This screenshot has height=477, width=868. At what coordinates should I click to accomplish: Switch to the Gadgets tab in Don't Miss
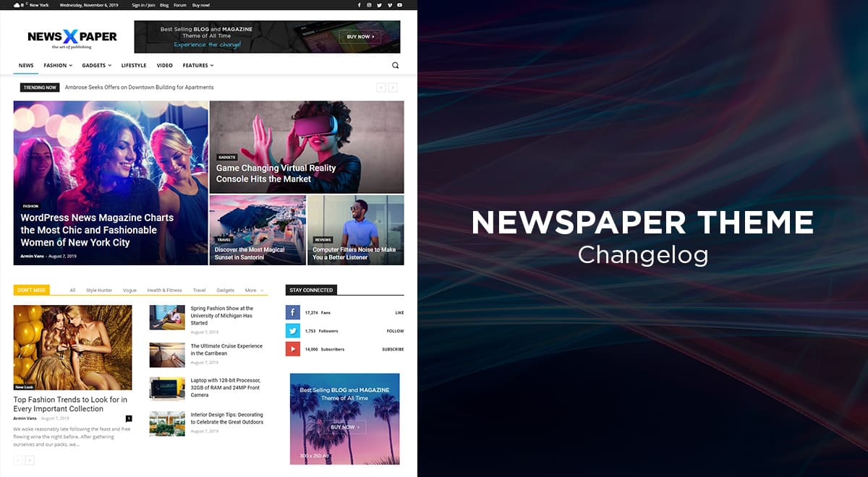(226, 290)
